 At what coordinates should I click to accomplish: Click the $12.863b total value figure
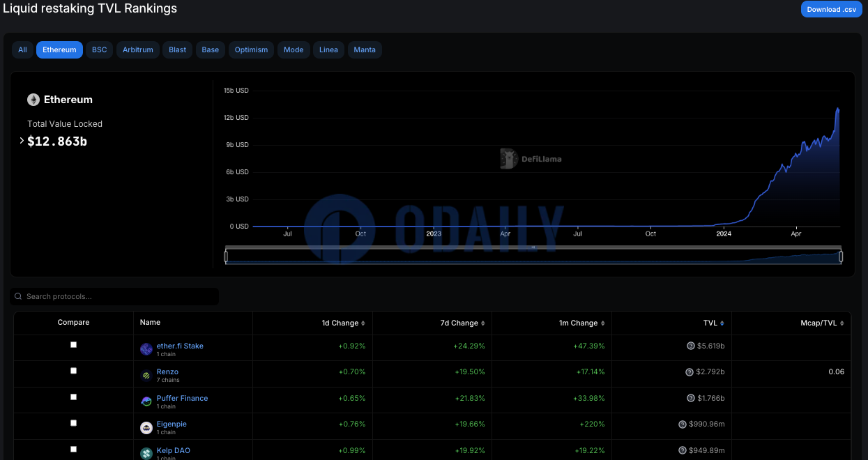point(57,141)
